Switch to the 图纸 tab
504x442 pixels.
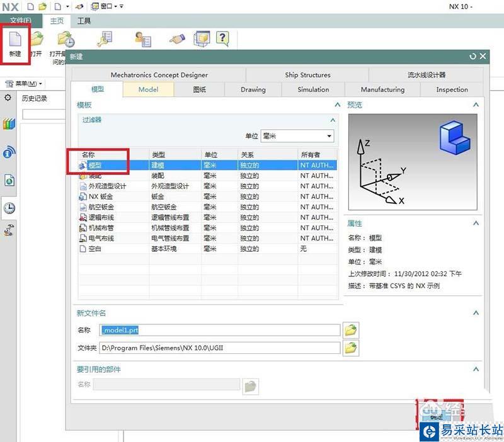tap(199, 89)
